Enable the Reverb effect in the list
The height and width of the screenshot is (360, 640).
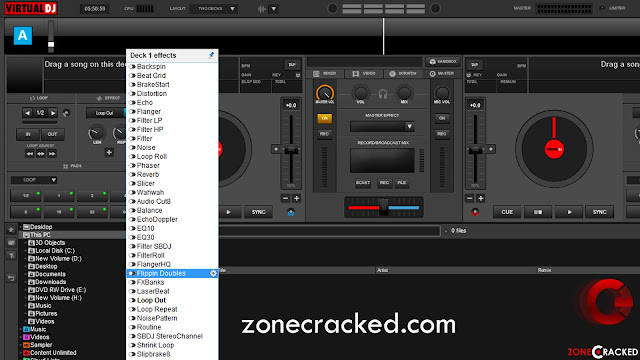[148, 174]
